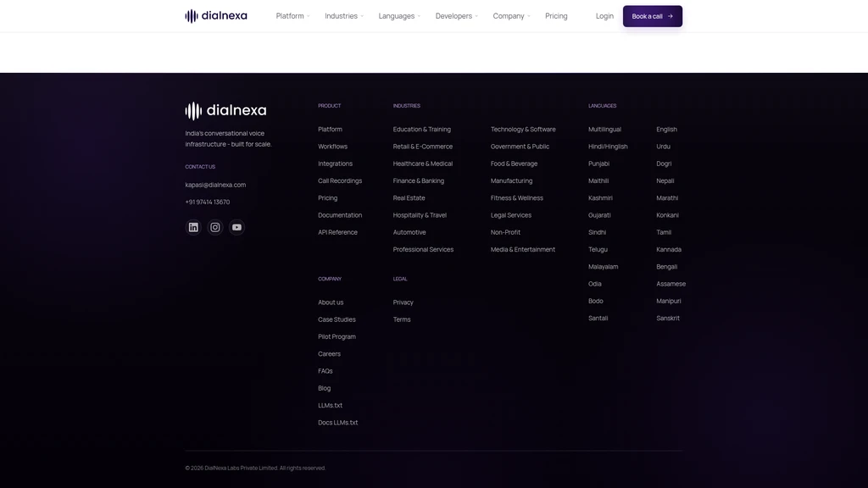This screenshot has width=868, height=488.
Task: Click the Book a call button
Action: point(653,16)
